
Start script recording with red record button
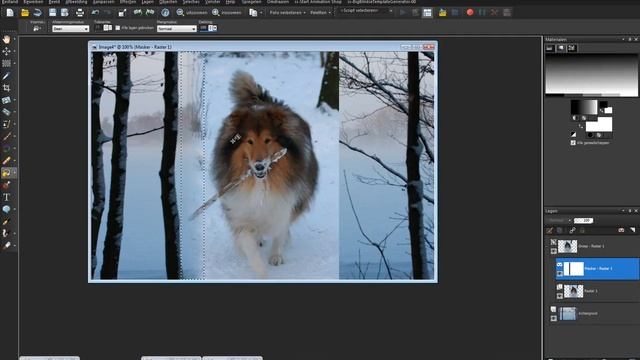pyautogui.click(x=470, y=13)
